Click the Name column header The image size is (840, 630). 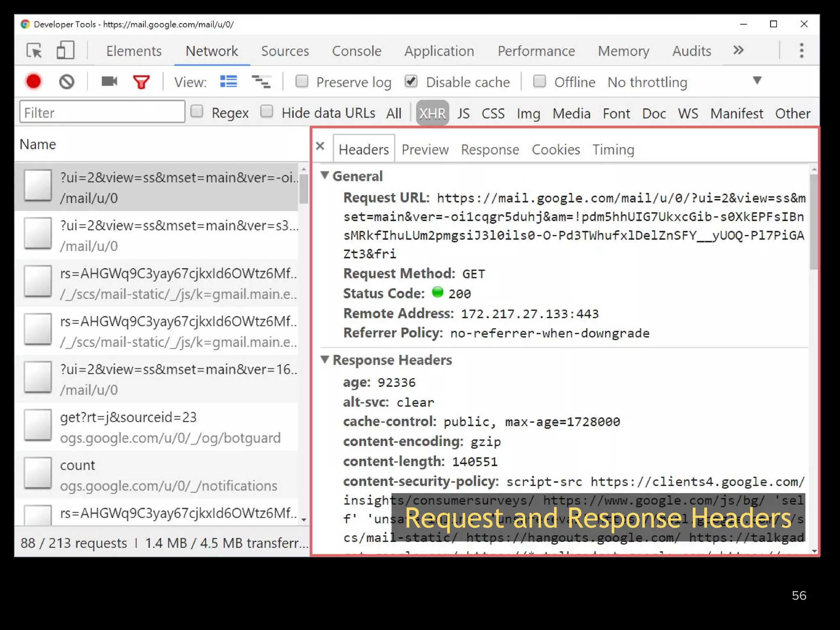38,144
